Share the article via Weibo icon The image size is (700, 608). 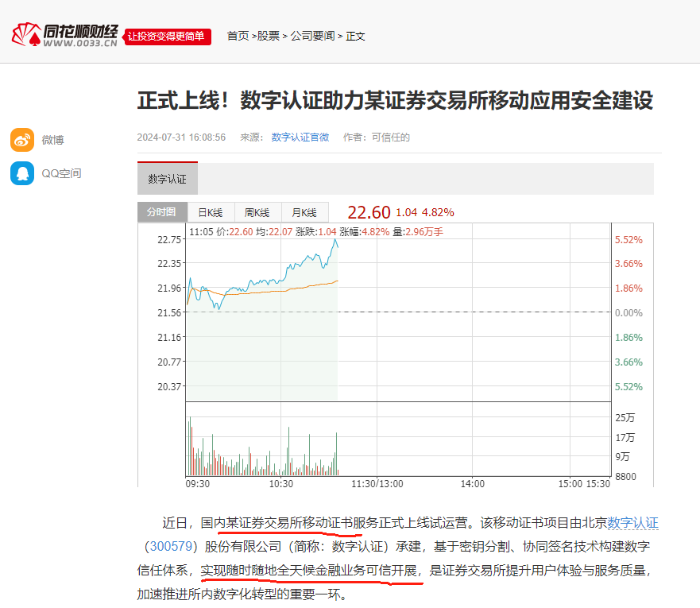click(22, 140)
